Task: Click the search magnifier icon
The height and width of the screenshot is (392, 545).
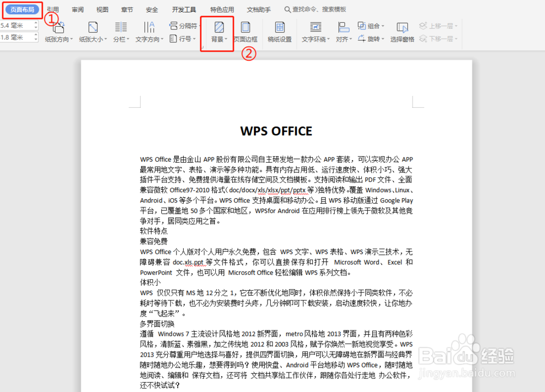Action: point(287,9)
